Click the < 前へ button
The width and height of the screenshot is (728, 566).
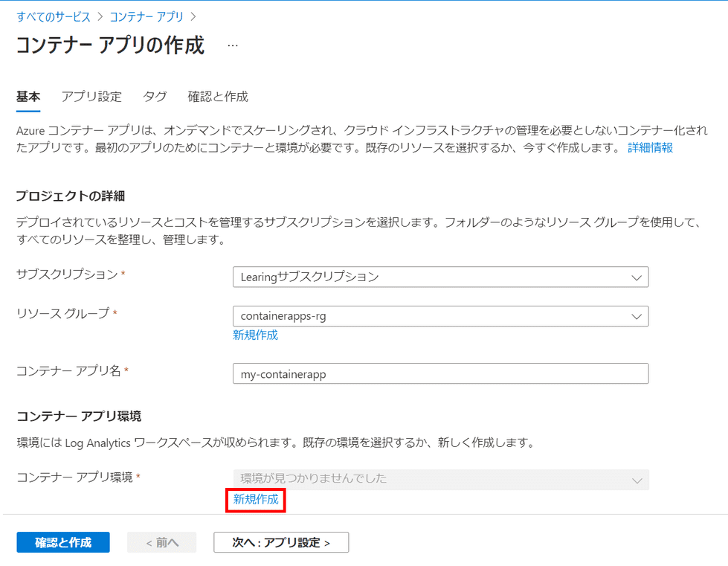tap(162, 542)
